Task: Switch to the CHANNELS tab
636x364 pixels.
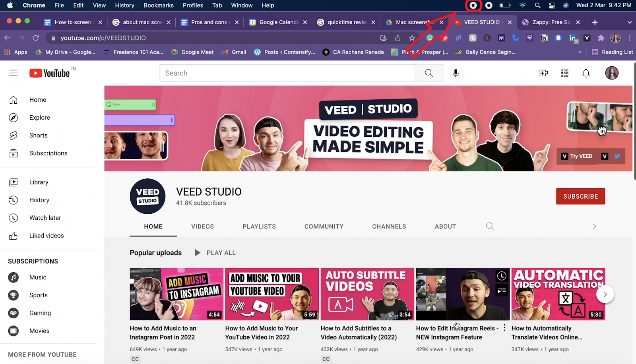Action: point(389,227)
